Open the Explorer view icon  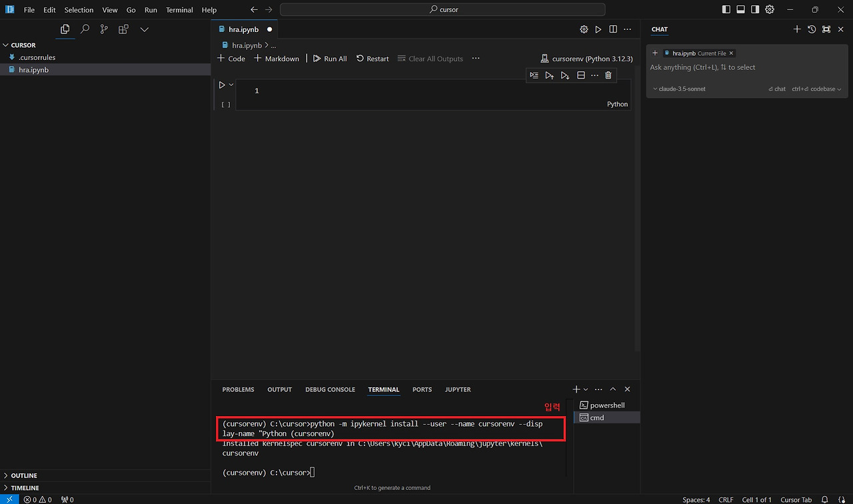click(x=65, y=29)
